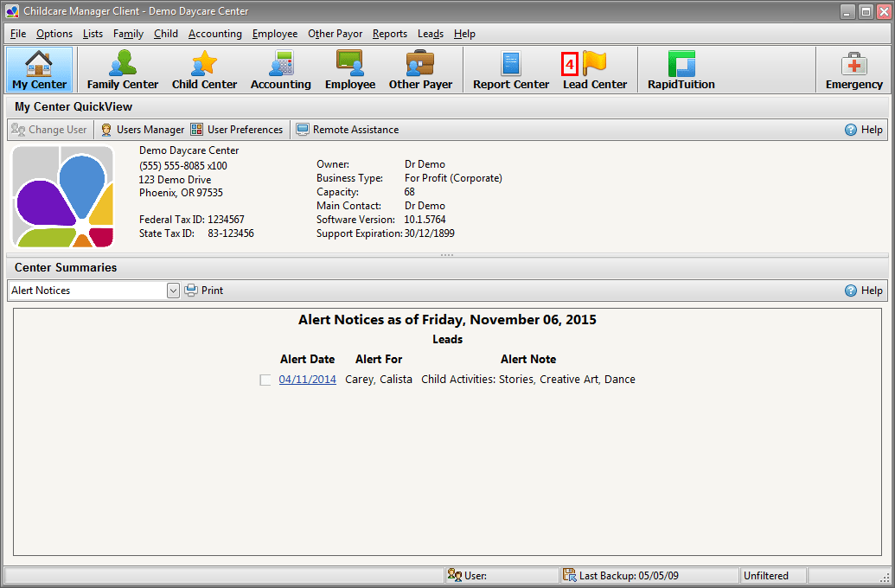
Task: Open the Employee menu in the menu bar
Action: (x=275, y=34)
